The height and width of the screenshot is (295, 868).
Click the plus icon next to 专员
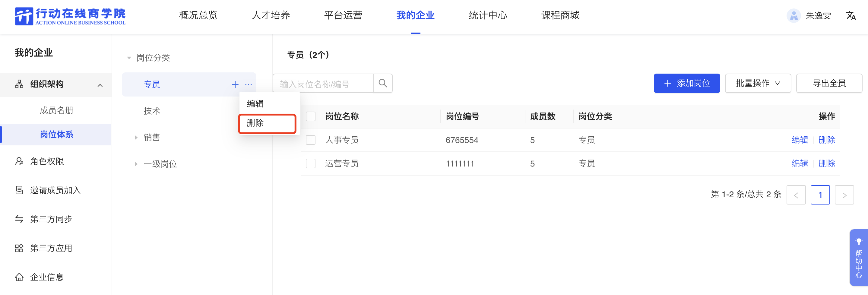(235, 84)
